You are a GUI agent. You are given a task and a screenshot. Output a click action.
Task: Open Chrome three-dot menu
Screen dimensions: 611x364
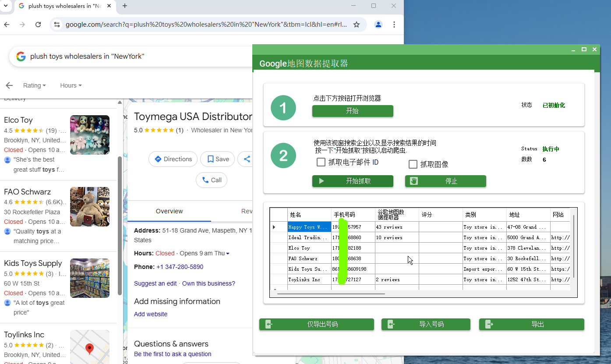tap(394, 25)
